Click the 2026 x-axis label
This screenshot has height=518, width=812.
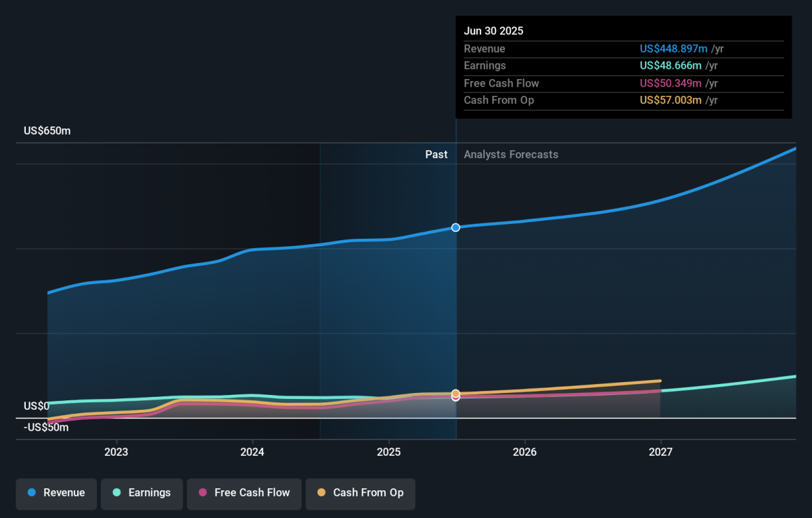click(524, 452)
